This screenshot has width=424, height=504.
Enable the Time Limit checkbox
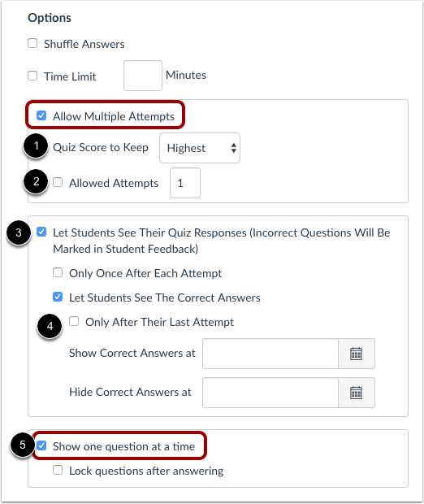pyautogui.click(x=32, y=76)
